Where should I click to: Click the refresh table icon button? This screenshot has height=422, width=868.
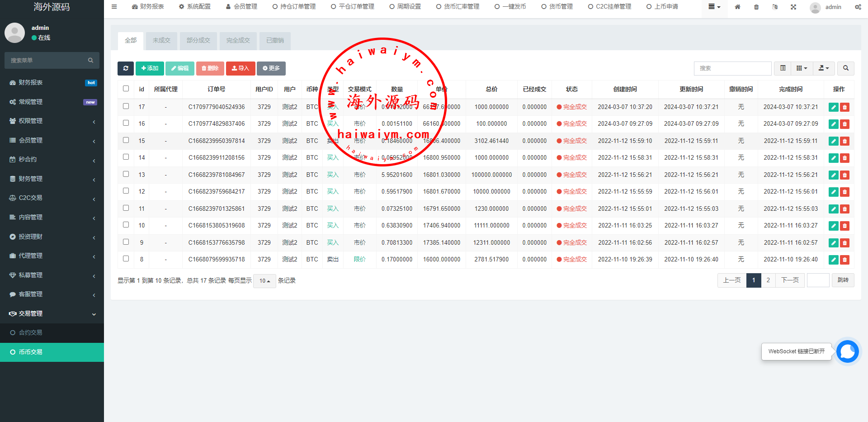[x=125, y=68]
